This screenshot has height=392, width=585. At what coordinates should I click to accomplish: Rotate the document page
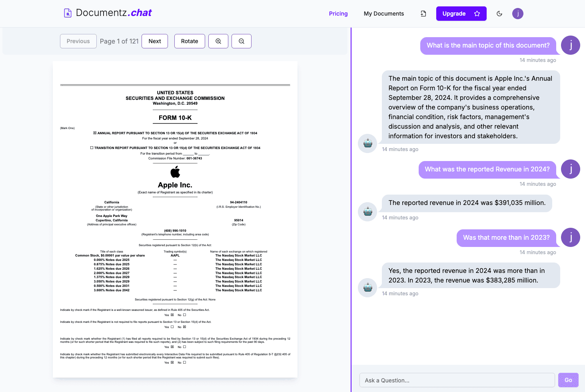(190, 41)
